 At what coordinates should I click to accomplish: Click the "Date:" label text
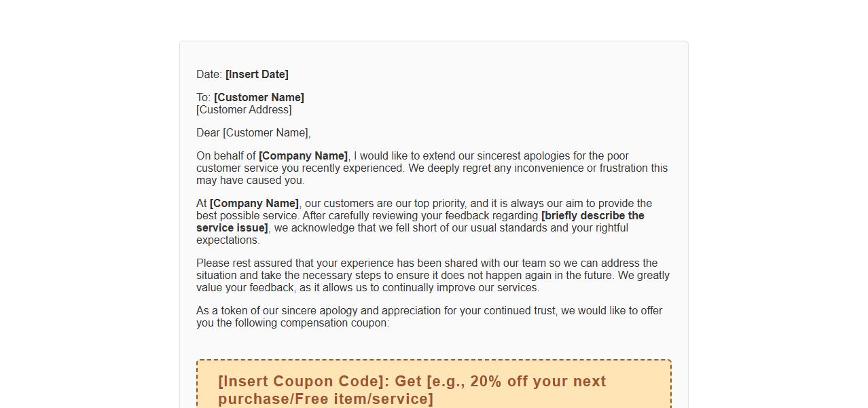click(x=209, y=75)
